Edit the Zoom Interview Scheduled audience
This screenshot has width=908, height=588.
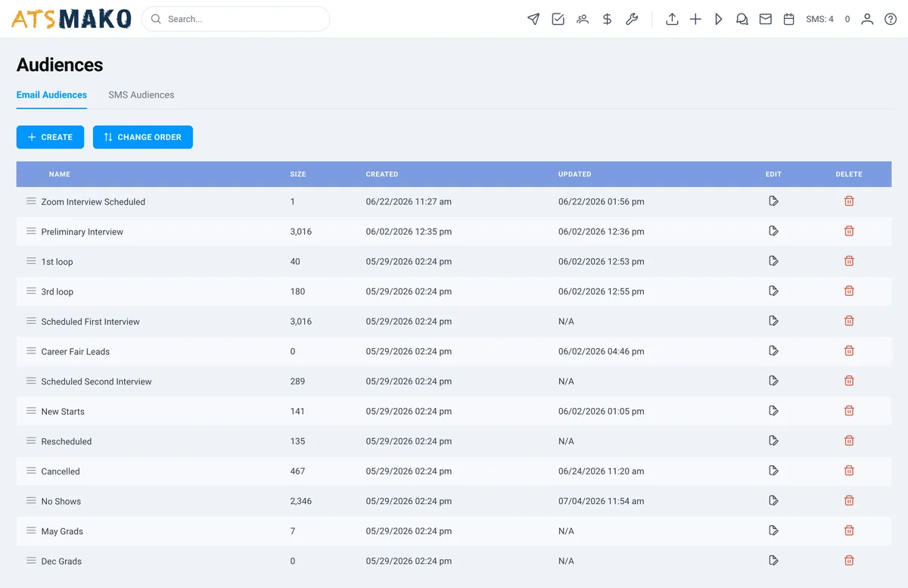[x=773, y=201]
